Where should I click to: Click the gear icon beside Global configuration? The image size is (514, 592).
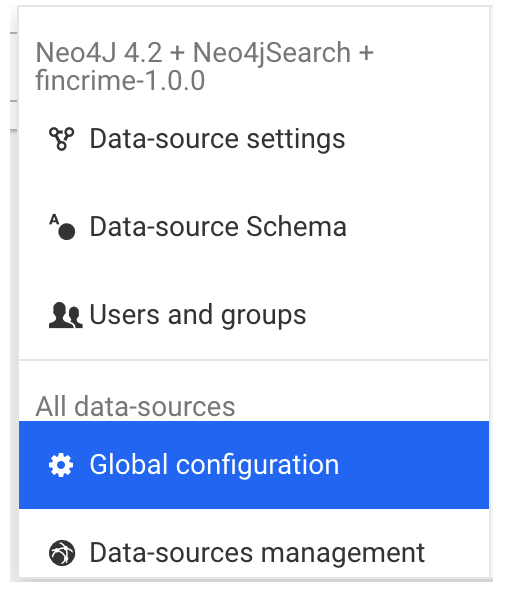(61, 465)
